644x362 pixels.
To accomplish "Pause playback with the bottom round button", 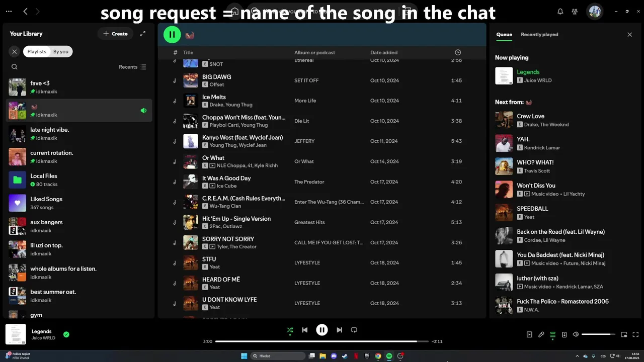I will coord(322,330).
